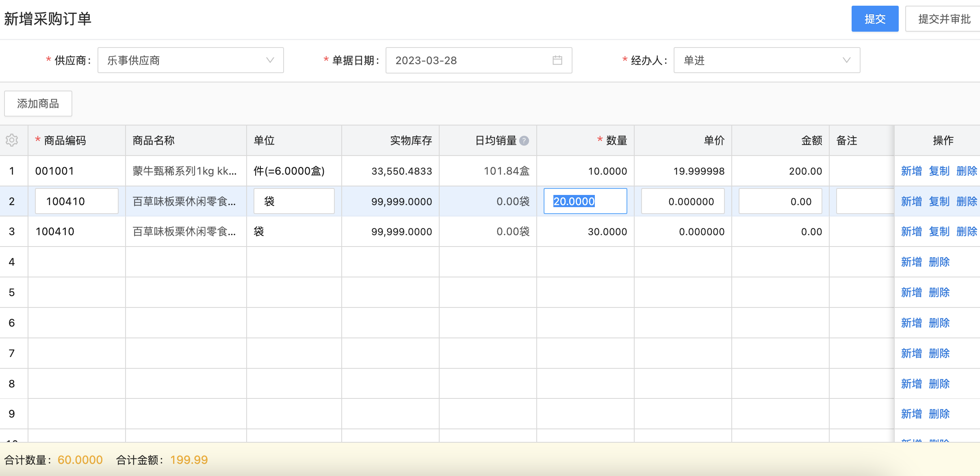Click 删除 link in row 6
Screen dimensions: 980x476
939,323
